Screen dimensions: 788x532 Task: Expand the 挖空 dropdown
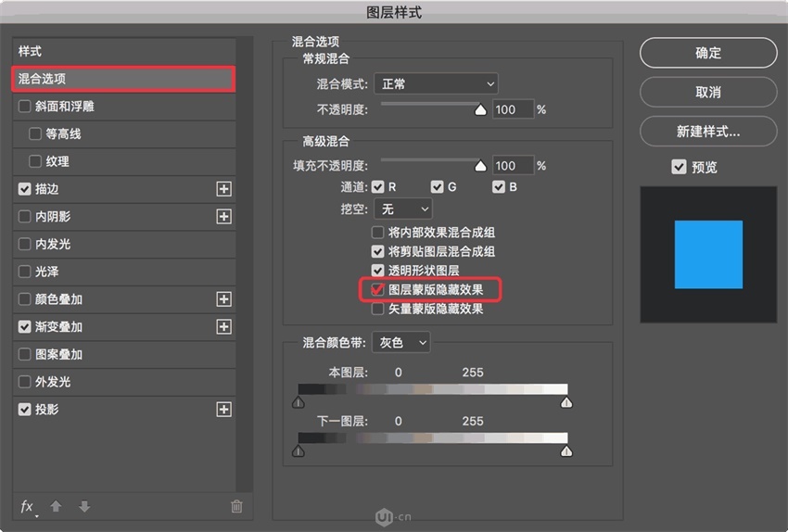coord(403,209)
